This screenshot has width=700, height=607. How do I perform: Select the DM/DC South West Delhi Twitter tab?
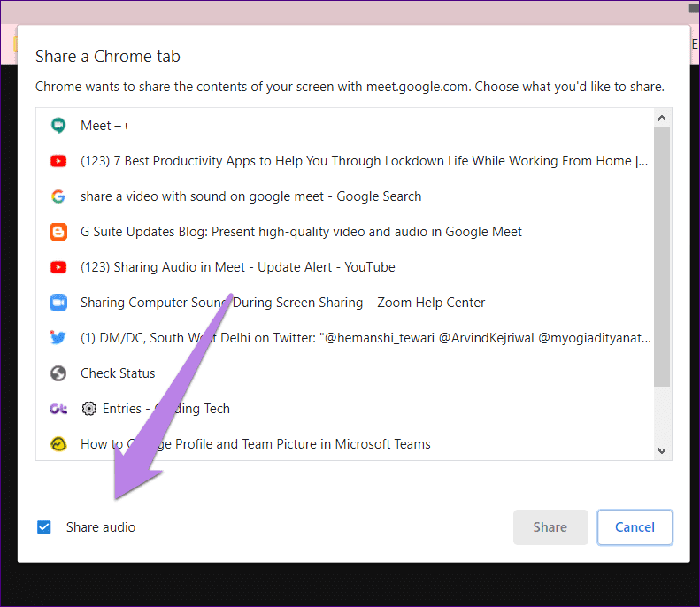[344, 338]
